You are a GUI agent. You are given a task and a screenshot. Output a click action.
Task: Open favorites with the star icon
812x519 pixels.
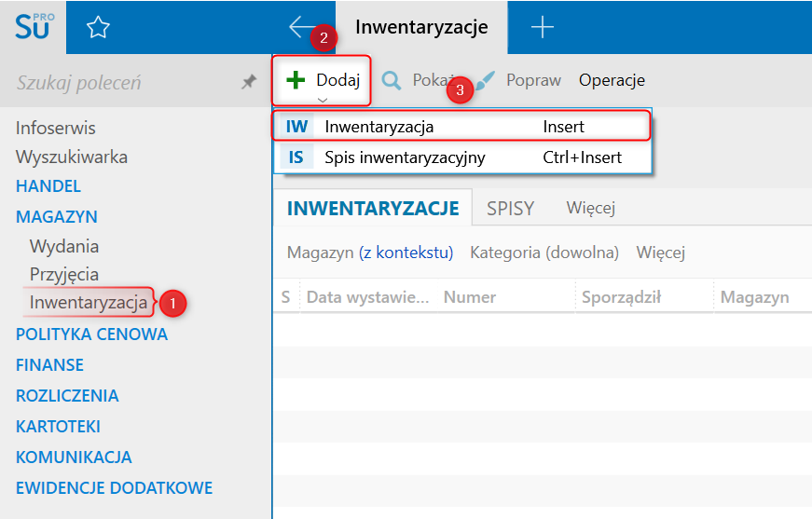click(x=98, y=28)
